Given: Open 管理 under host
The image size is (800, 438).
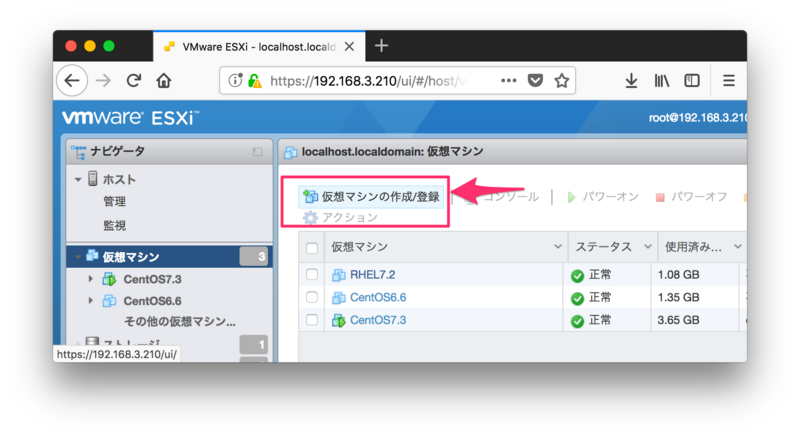Looking at the screenshot, I should pyautogui.click(x=115, y=202).
